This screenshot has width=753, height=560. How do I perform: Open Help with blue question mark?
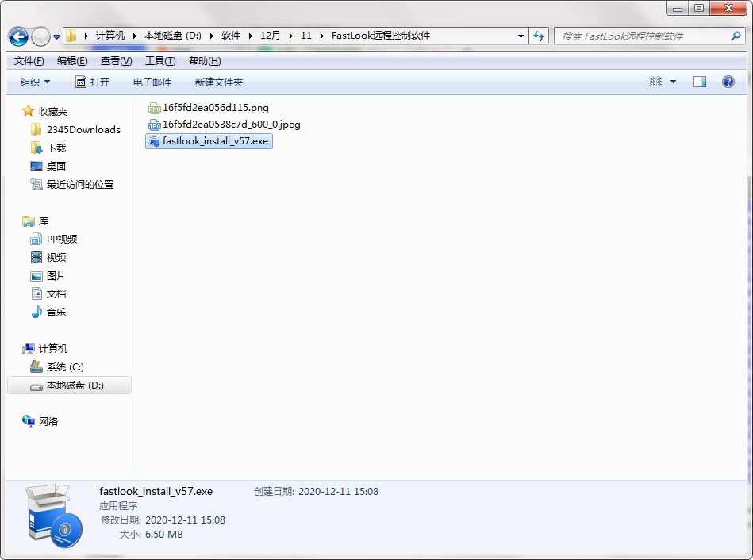(728, 82)
